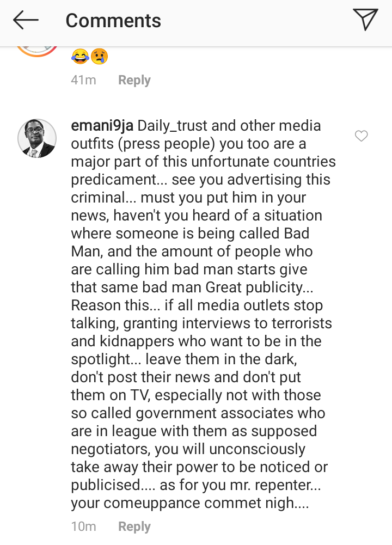Select the 41m timestamp
The image size is (392, 545).
(83, 80)
